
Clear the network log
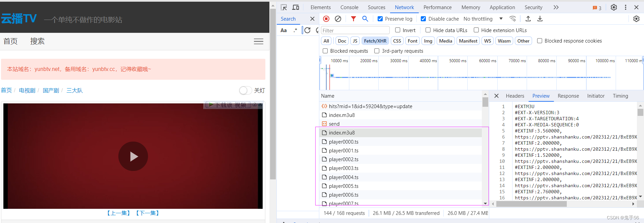tap(338, 19)
